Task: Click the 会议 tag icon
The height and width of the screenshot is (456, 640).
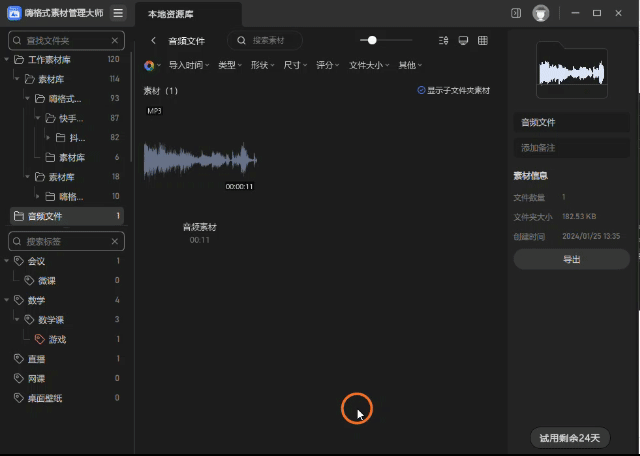Action: (x=18, y=261)
